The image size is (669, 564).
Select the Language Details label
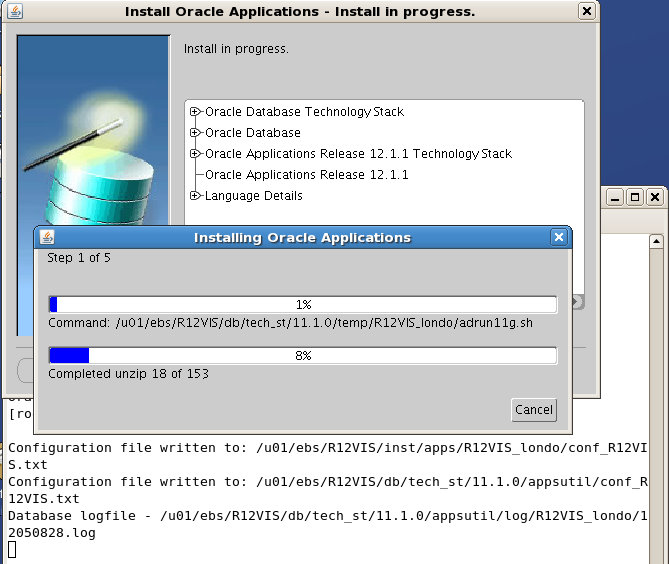point(253,196)
